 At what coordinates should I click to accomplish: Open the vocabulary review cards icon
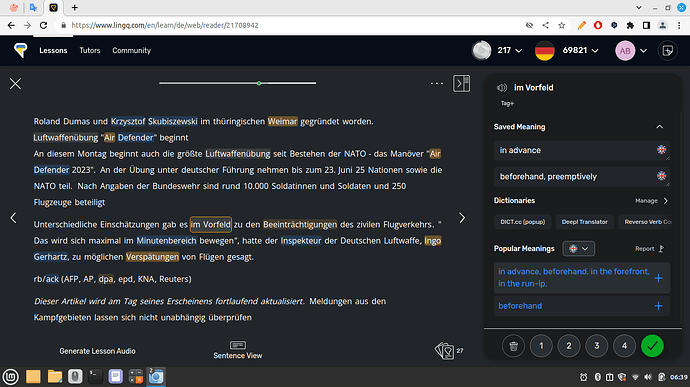(x=444, y=351)
